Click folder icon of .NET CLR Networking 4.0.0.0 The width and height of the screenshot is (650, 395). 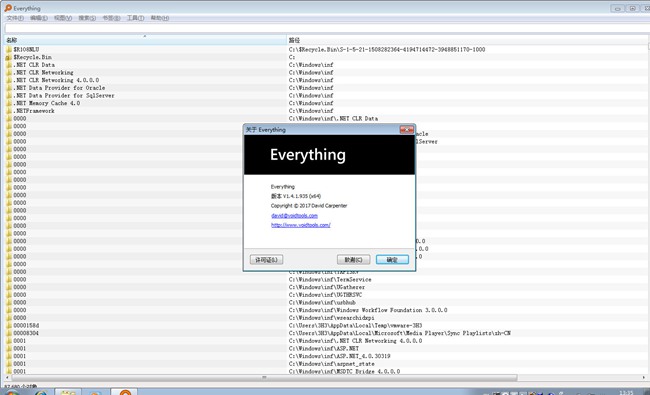[9, 80]
